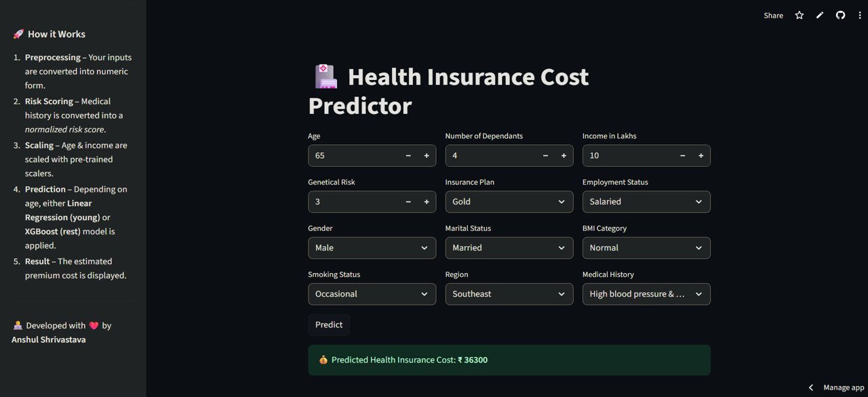Click the Manage app chevron arrow

click(x=811, y=388)
